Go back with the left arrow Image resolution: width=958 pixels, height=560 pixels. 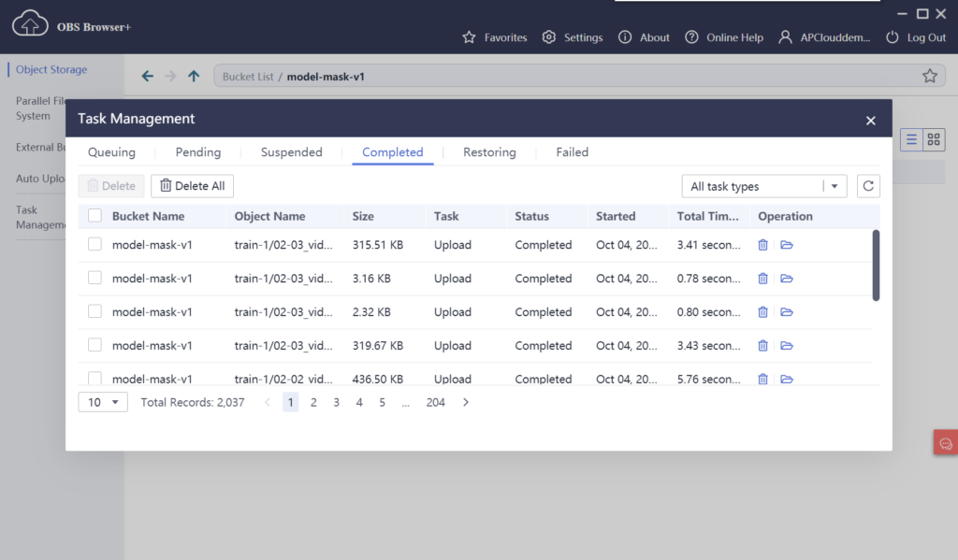point(147,76)
